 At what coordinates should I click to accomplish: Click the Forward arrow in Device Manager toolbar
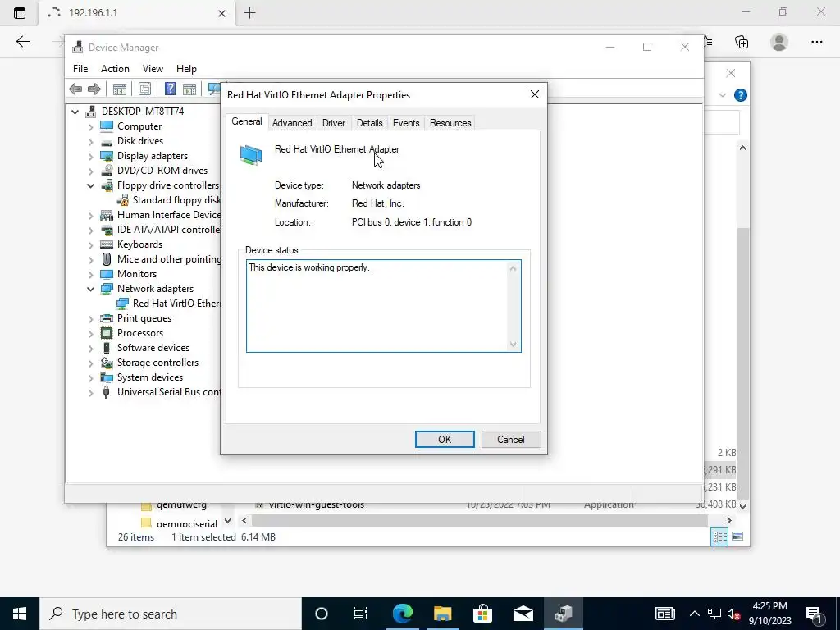pos(94,89)
